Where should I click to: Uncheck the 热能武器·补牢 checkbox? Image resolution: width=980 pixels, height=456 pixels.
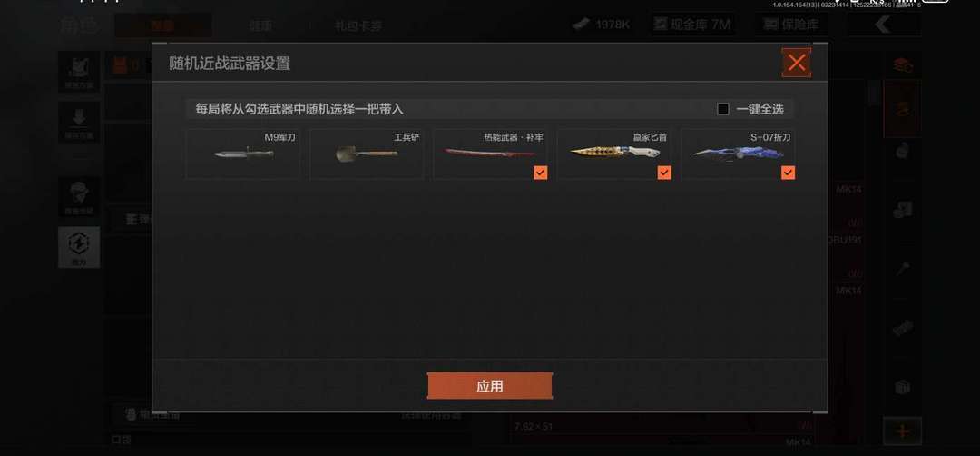540,173
